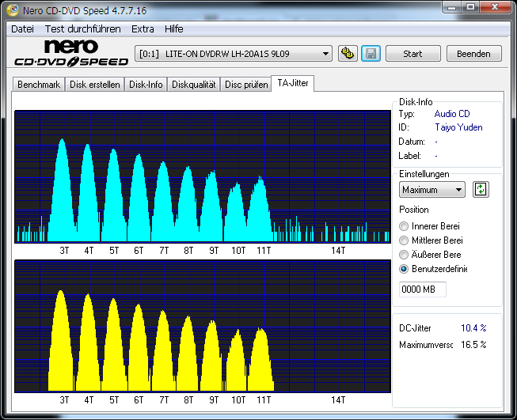The width and height of the screenshot is (517, 420).
Task: Click the 11T label under lower graph
Action: (264, 400)
